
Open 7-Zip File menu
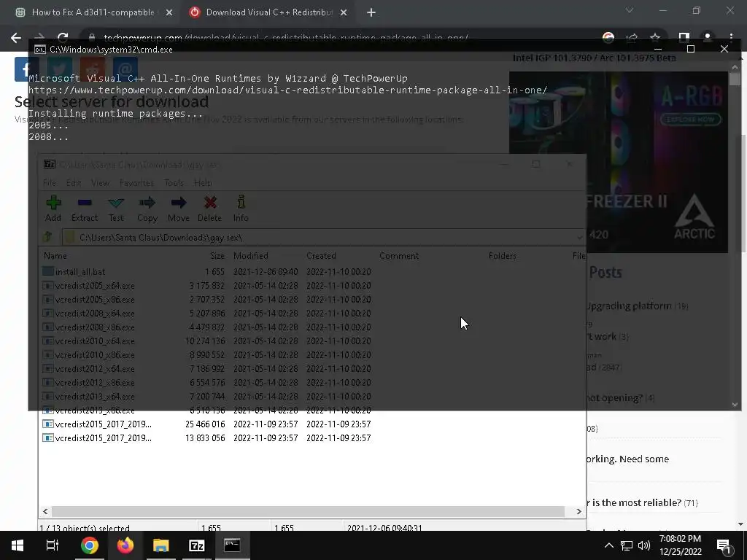click(49, 183)
